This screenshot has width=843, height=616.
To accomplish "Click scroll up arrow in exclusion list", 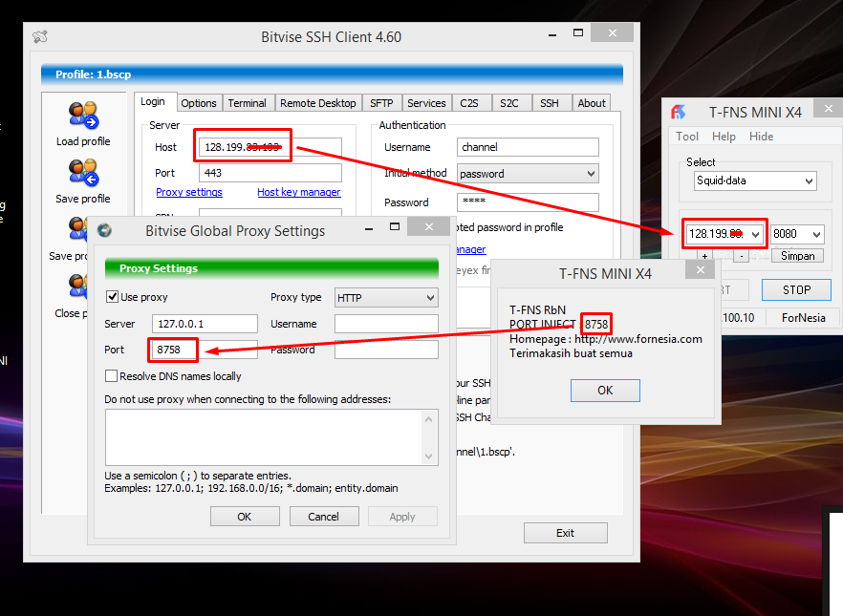I will (428, 419).
